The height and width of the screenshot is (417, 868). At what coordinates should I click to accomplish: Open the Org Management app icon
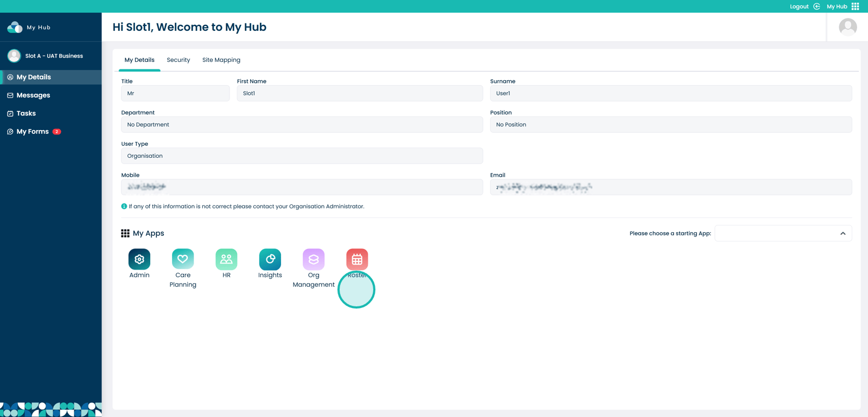pyautogui.click(x=314, y=259)
